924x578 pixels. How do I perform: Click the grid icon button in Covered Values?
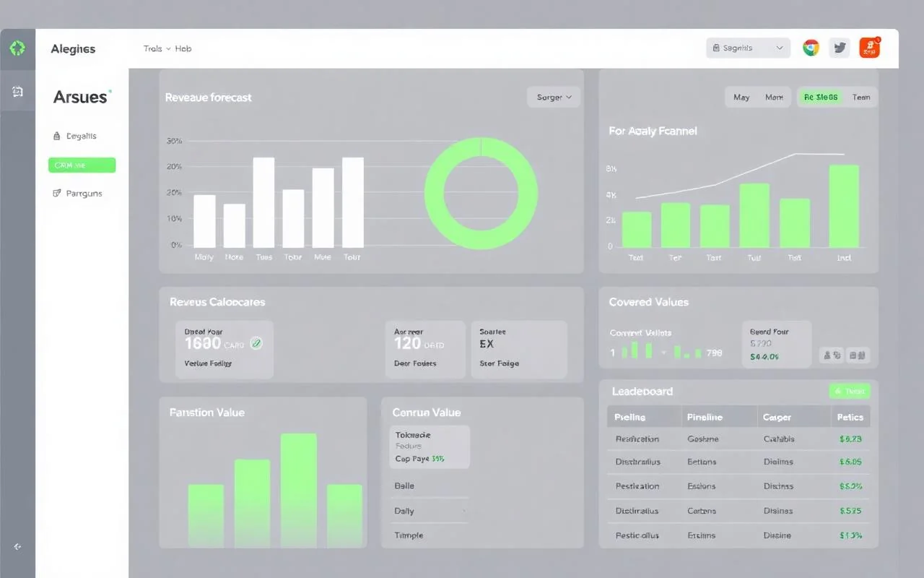pos(858,355)
